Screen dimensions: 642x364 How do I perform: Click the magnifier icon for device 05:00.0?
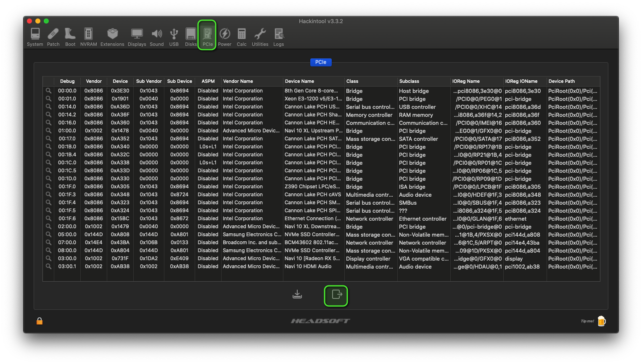click(x=48, y=235)
